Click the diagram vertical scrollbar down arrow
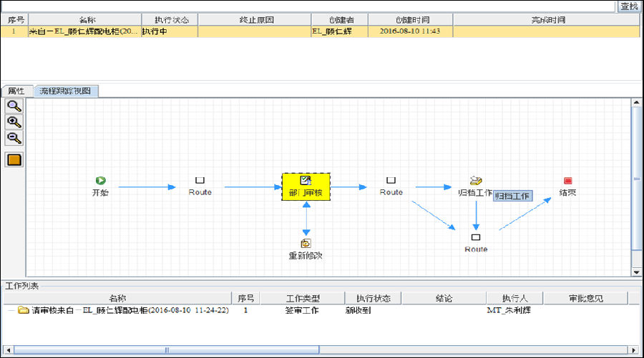Image resolution: width=644 pixels, height=358 pixels. coord(637,272)
